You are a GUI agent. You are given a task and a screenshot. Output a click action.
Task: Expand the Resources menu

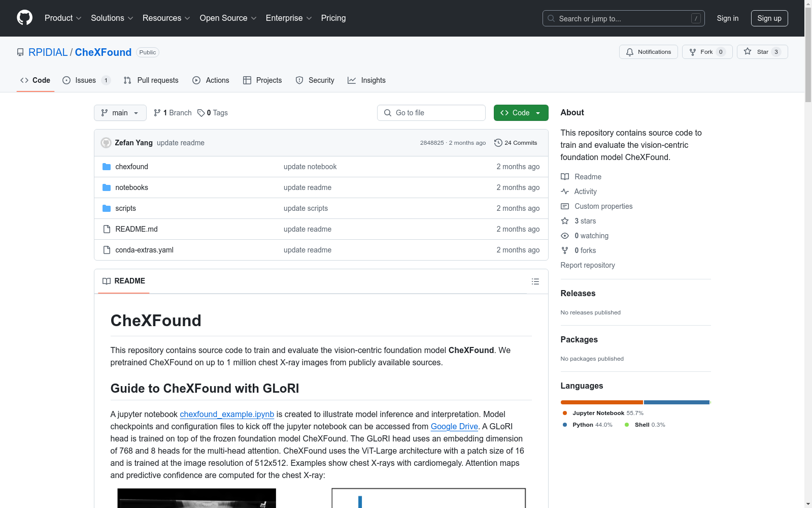coord(166,18)
